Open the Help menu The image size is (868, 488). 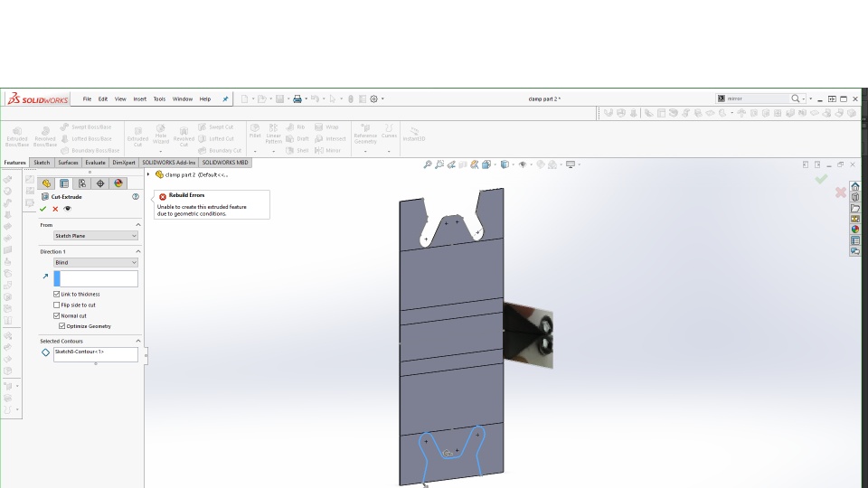pyautogui.click(x=205, y=99)
